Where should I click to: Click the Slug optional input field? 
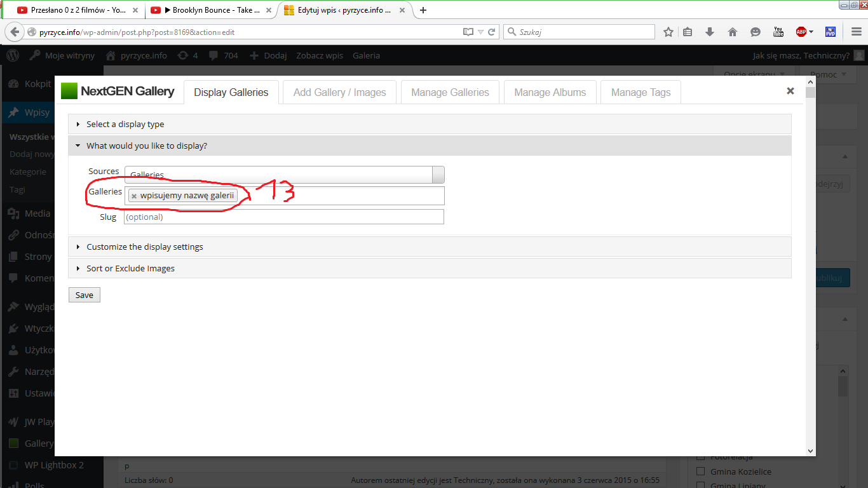[x=283, y=217]
